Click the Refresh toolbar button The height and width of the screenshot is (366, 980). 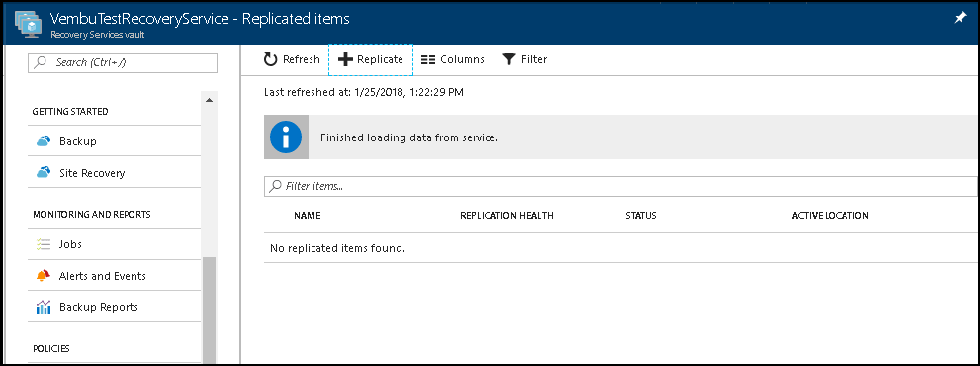coord(292,60)
